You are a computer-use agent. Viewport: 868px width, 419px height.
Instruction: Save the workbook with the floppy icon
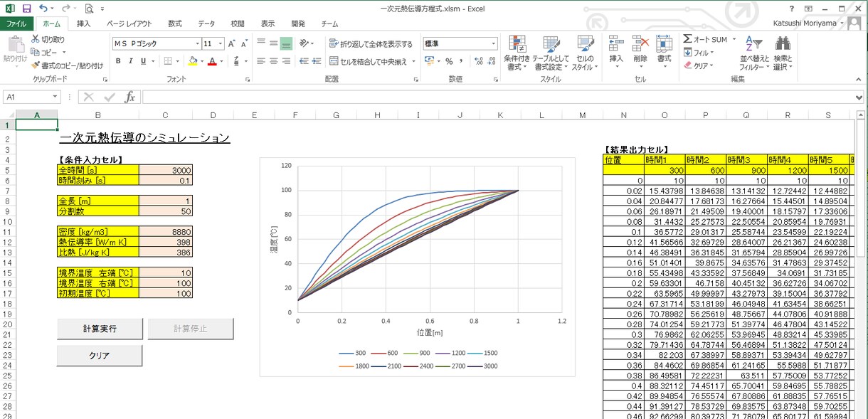[x=26, y=9]
